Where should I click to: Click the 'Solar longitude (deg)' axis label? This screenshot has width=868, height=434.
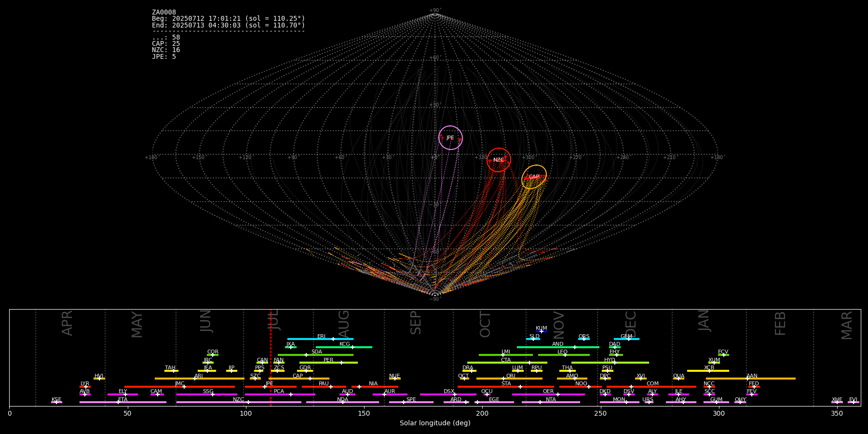(435, 423)
